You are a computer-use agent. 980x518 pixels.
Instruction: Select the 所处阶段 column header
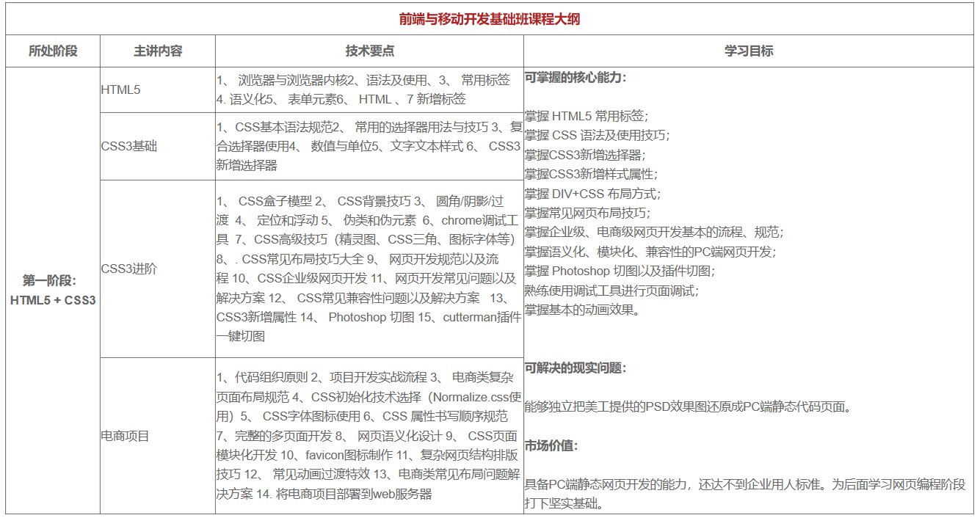52,51
